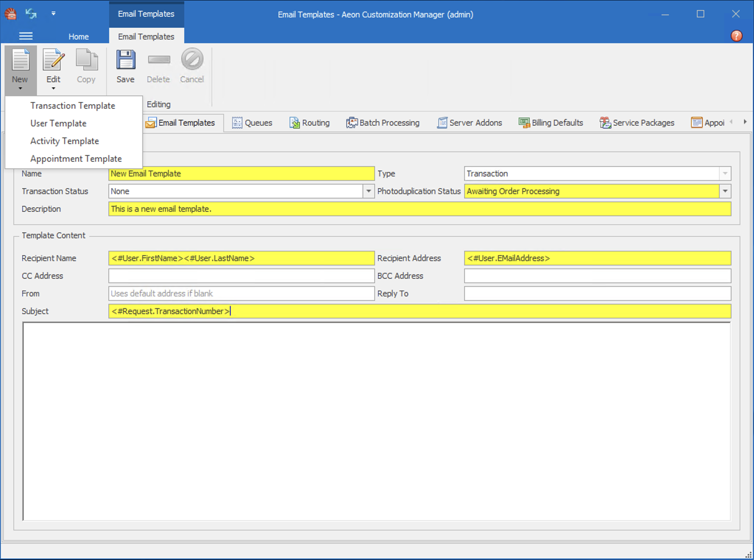Select Appointment Template menu entry
This screenshot has height=560, width=754.
click(x=76, y=159)
